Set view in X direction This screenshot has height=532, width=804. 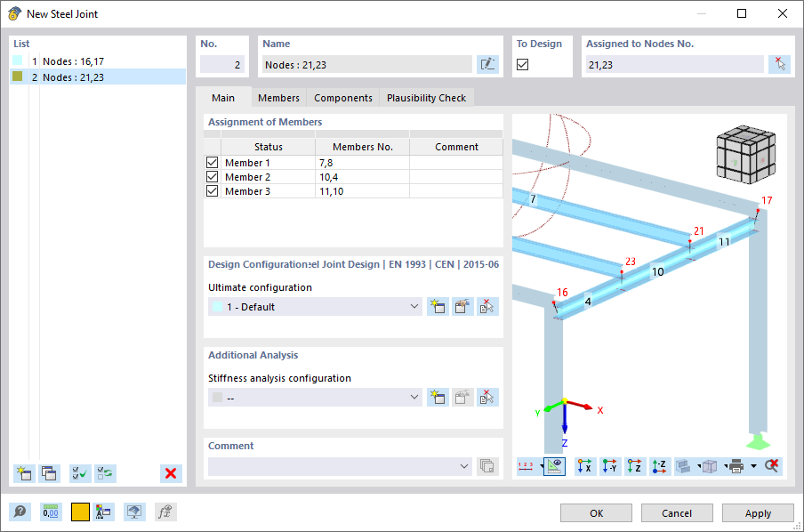click(x=585, y=466)
